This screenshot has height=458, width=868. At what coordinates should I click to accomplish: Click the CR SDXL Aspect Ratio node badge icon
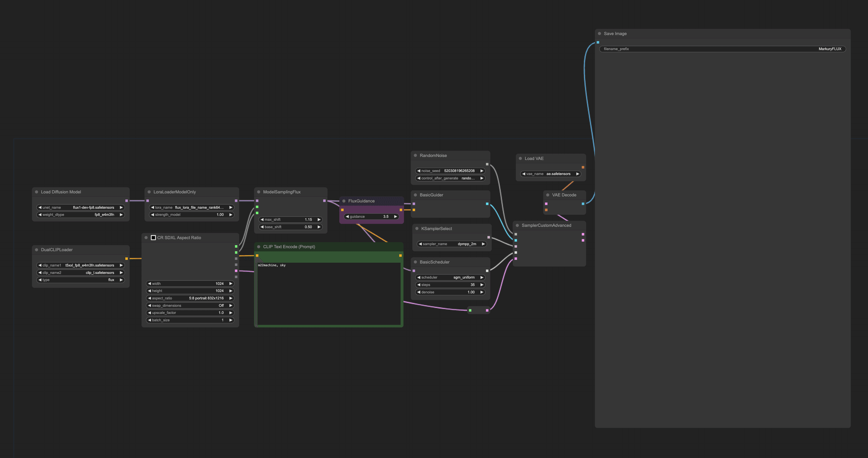[x=153, y=238]
